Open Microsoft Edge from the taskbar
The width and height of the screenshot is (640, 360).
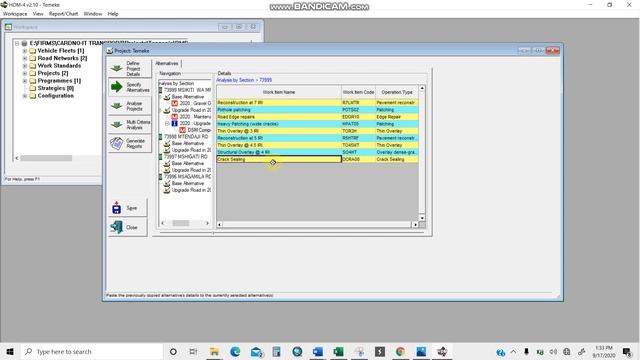[x=235, y=351]
